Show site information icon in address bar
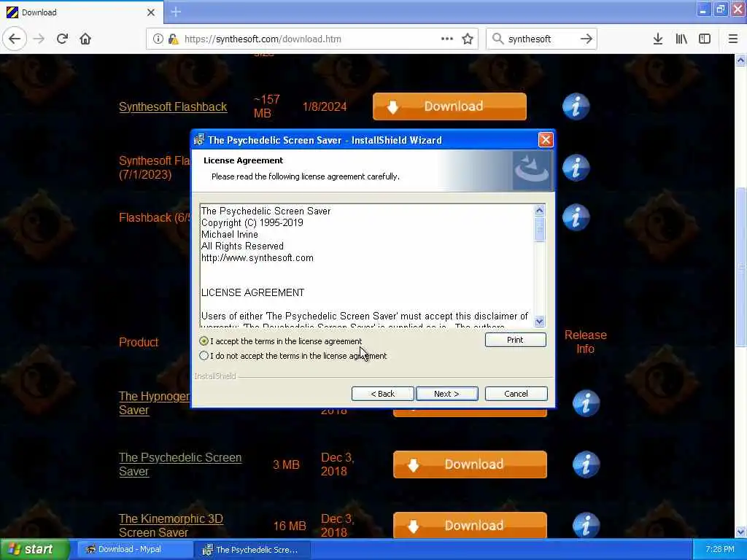 (x=158, y=39)
